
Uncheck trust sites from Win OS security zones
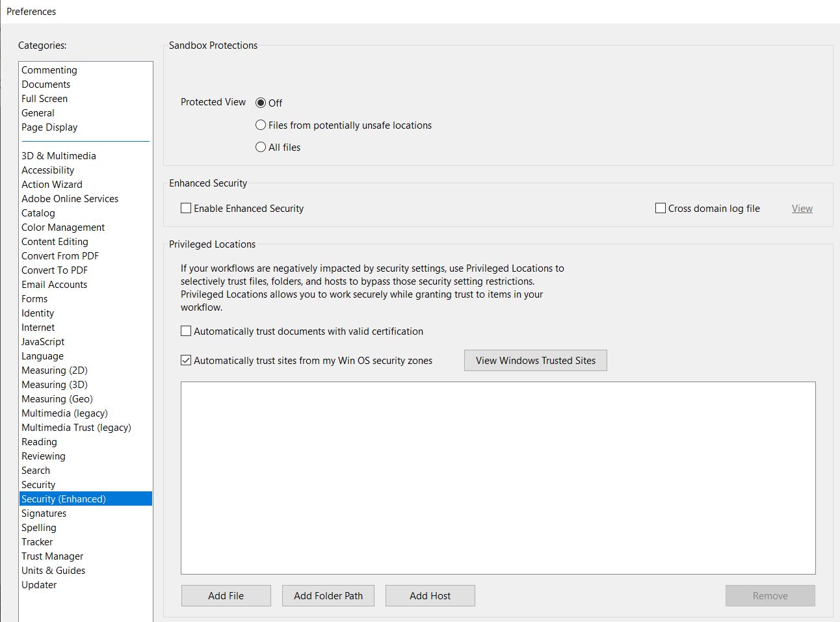(x=186, y=361)
